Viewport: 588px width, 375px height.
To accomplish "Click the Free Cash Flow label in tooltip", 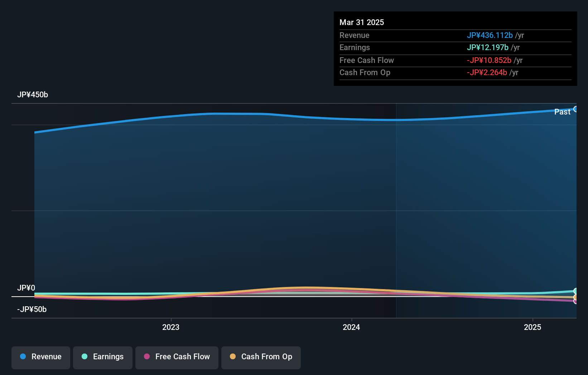I will tap(367, 60).
